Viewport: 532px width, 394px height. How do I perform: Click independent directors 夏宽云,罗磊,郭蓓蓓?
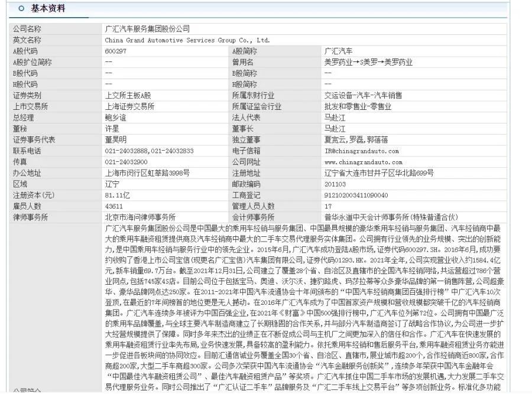click(x=356, y=139)
